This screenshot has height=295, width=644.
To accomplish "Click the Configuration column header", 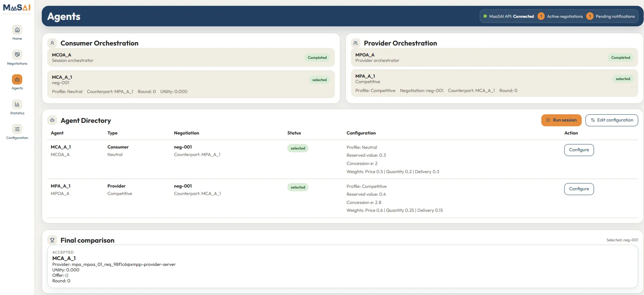I will tap(361, 133).
